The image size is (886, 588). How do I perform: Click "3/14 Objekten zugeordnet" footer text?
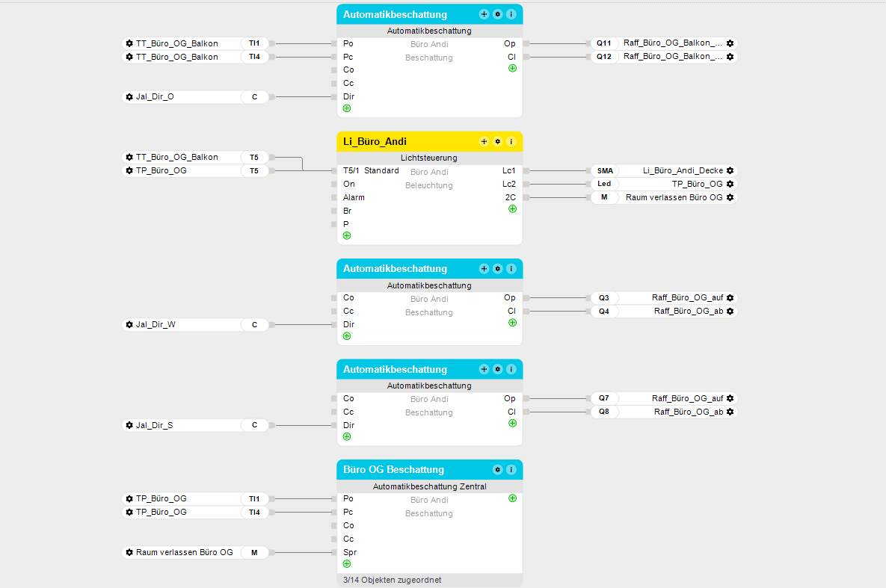[392, 580]
